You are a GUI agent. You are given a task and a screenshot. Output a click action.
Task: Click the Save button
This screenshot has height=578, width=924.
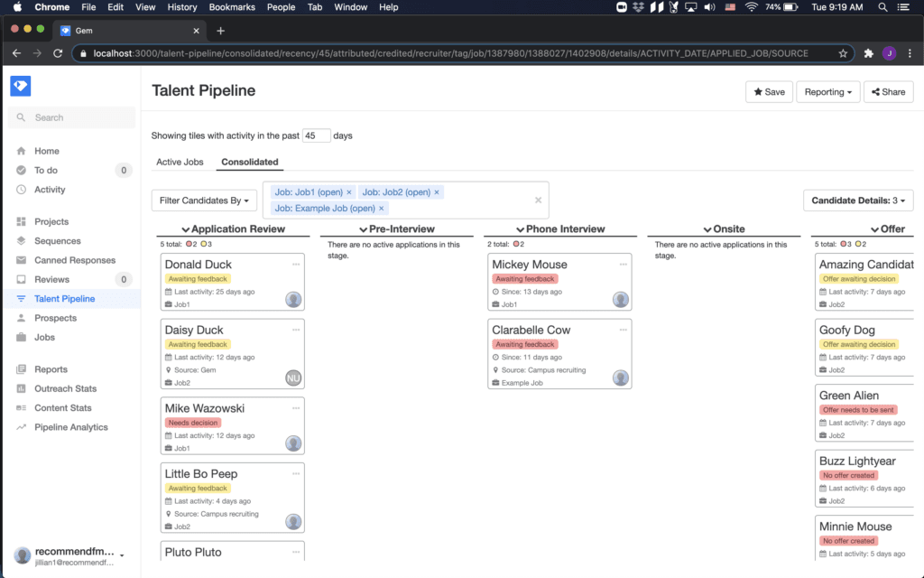(768, 92)
